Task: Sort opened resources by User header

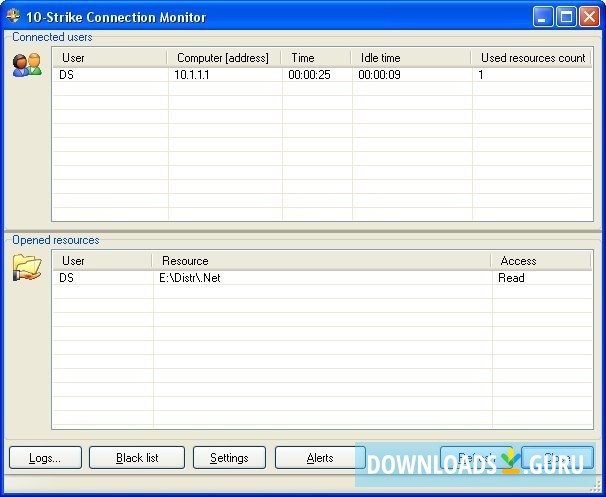Action: click(x=102, y=261)
